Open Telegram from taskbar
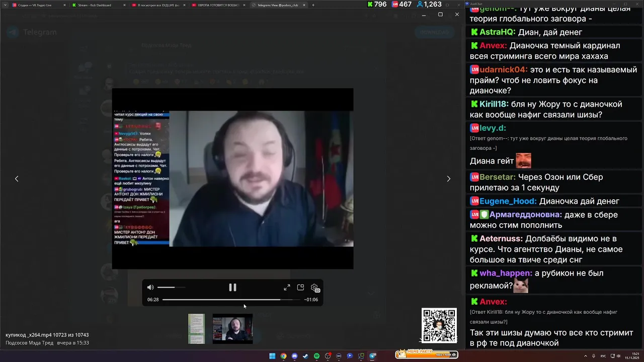Image resolution: width=644 pixels, height=362 pixels. point(372,356)
